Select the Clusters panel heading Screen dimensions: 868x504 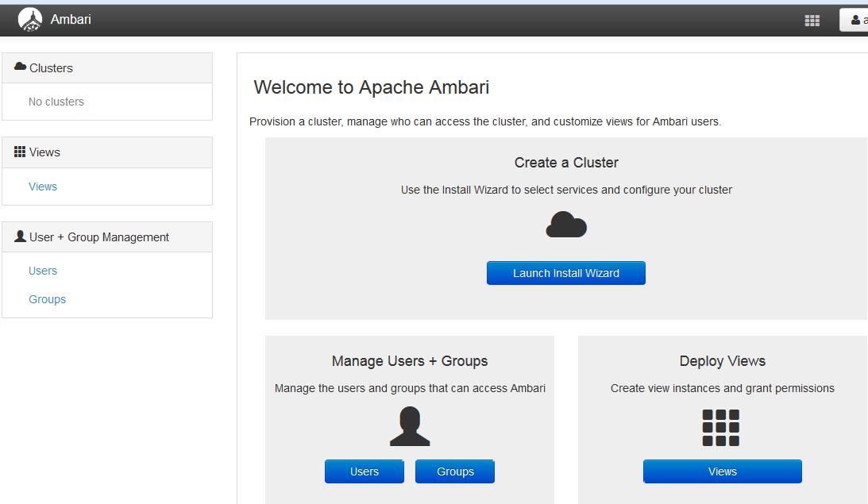point(51,68)
